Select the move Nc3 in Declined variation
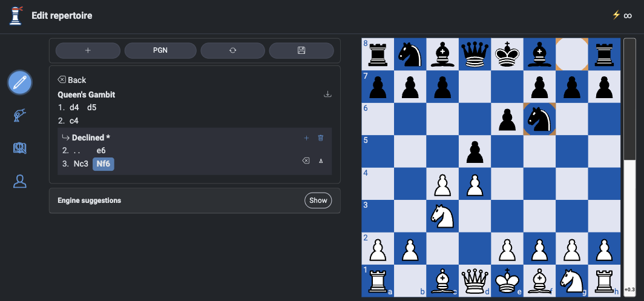This screenshot has height=301, width=644. (x=81, y=164)
